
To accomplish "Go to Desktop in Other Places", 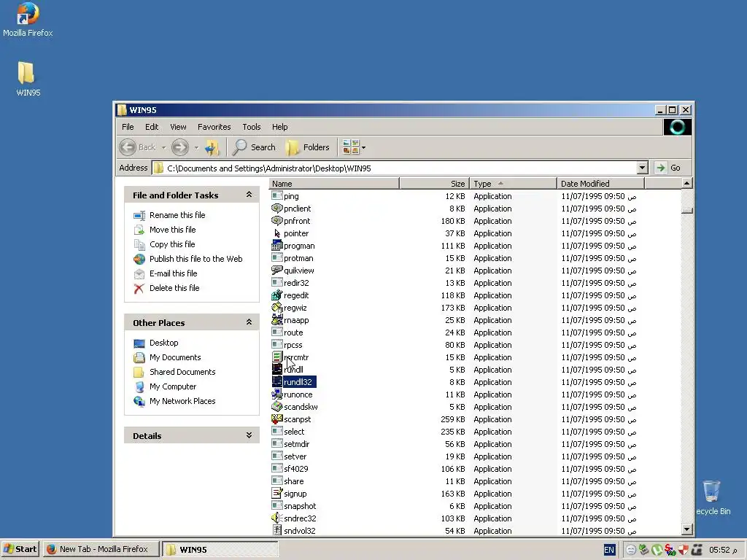I will click(164, 343).
